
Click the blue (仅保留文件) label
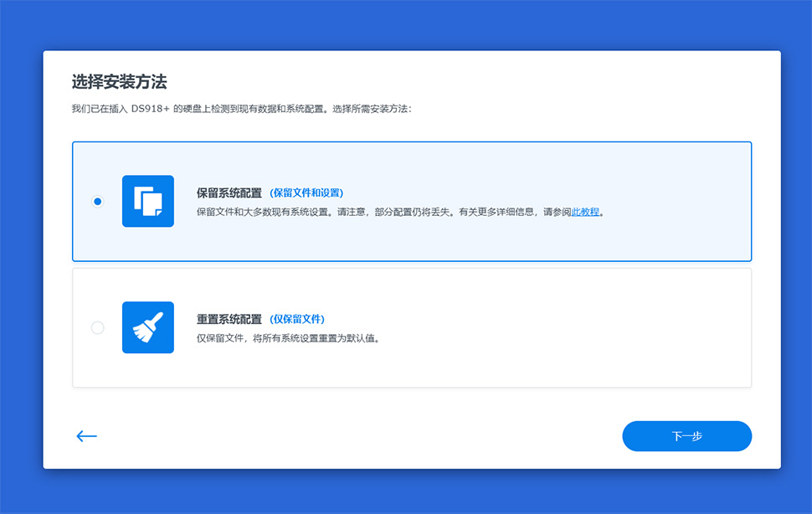click(297, 319)
